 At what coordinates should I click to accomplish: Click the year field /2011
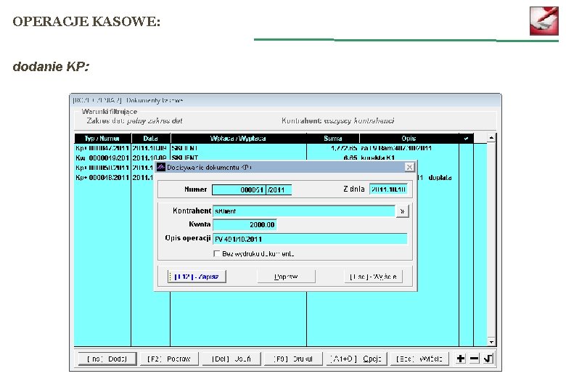coord(279,189)
